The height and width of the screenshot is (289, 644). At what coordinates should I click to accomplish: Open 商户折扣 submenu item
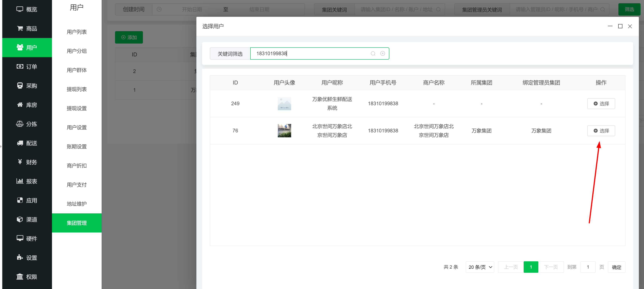click(76, 166)
